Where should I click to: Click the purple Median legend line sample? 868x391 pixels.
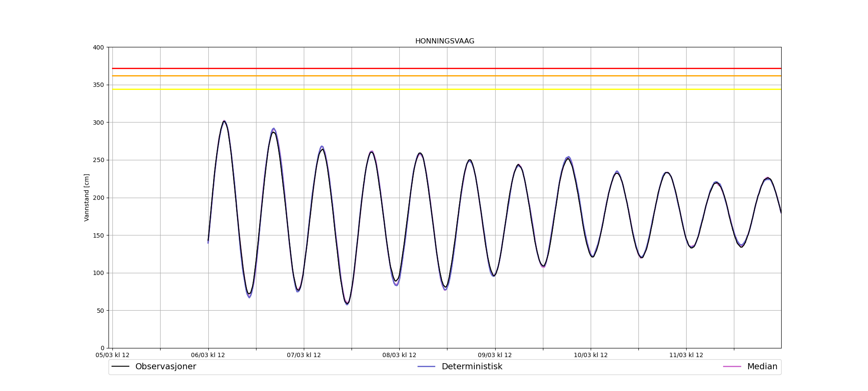pyautogui.click(x=732, y=367)
